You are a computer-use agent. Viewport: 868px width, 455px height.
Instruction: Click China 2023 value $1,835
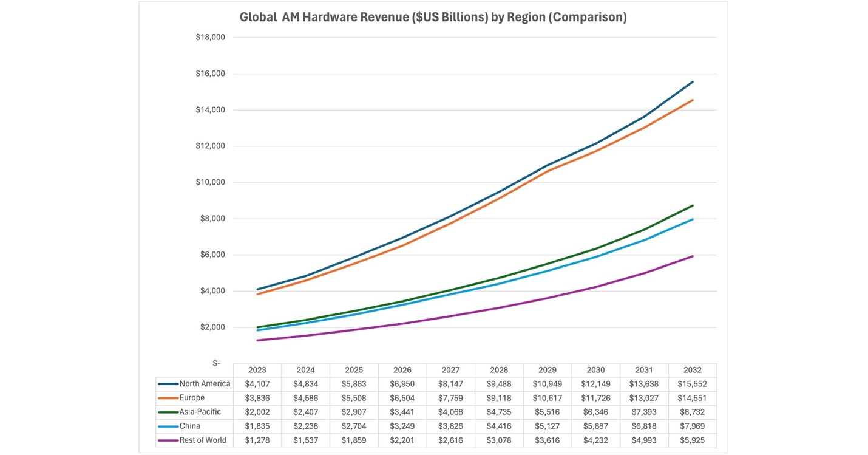(257, 426)
